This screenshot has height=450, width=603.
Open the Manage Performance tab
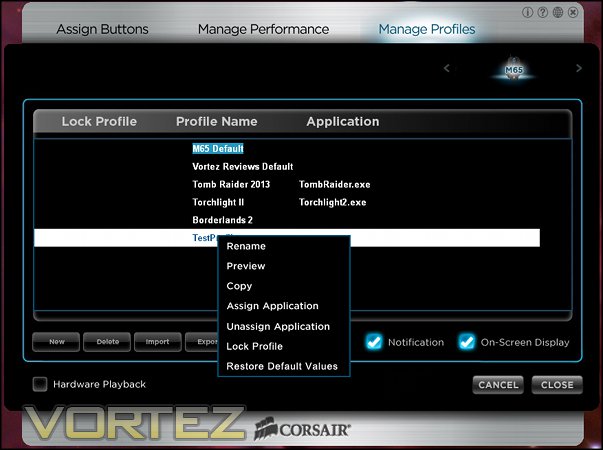[263, 29]
